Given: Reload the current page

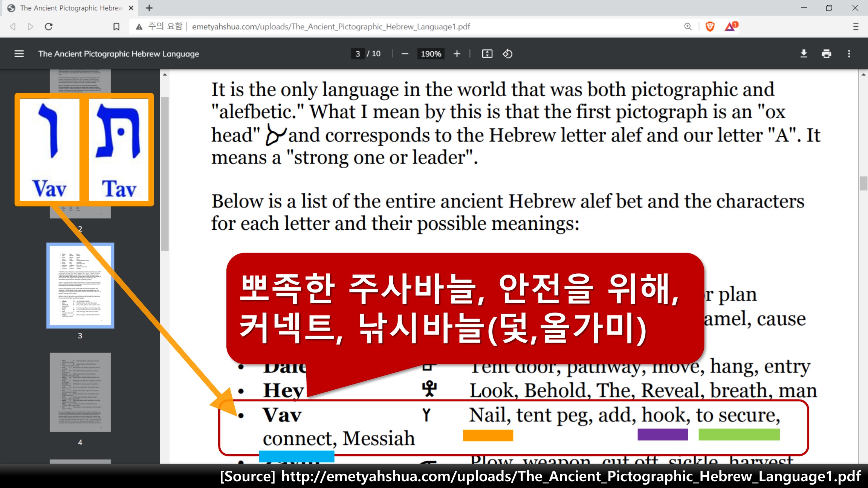Looking at the screenshot, I should coord(49,27).
